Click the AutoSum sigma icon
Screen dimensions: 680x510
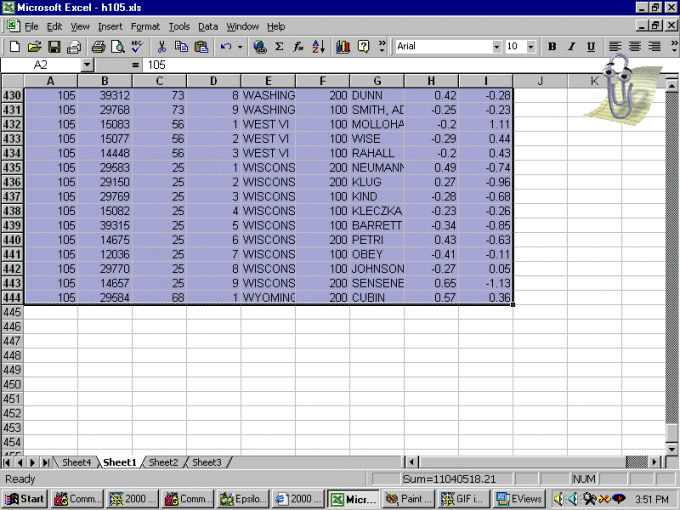(279, 46)
